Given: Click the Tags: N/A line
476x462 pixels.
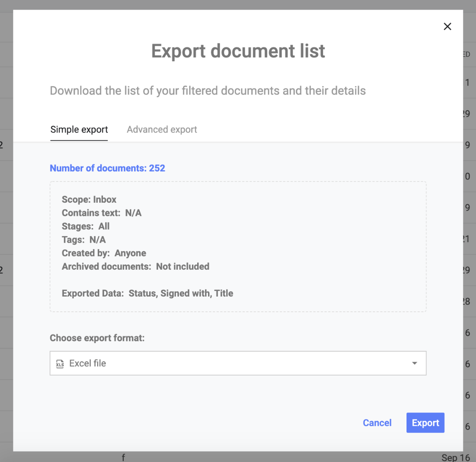Looking at the screenshot, I should (84, 240).
